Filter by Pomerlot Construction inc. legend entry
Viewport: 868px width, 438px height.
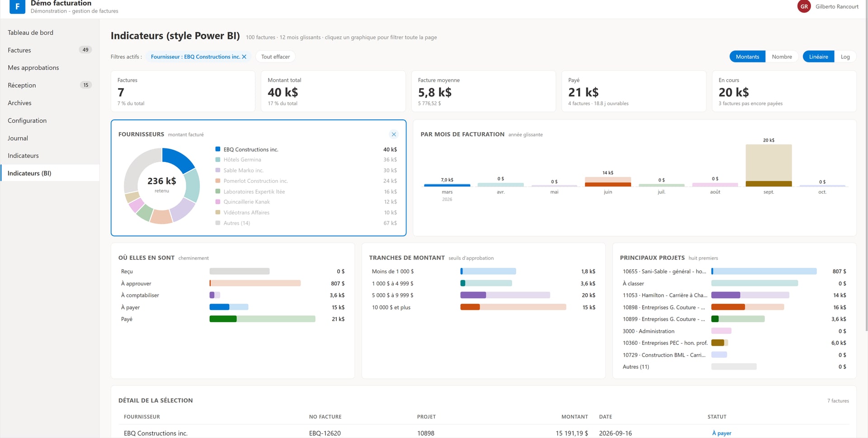coord(306,181)
